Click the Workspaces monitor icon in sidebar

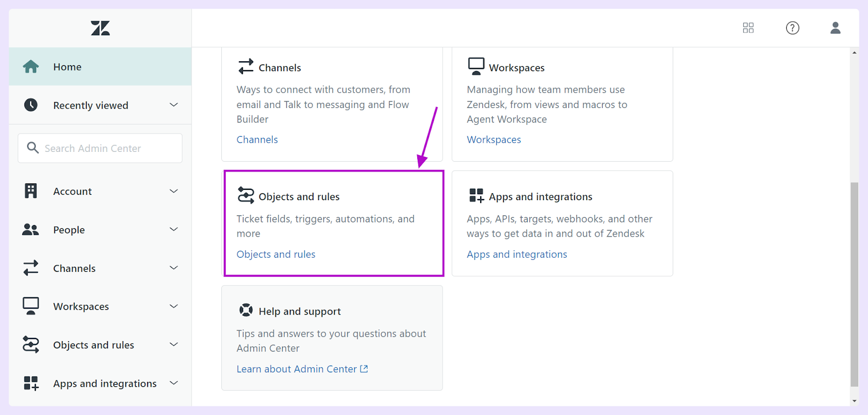point(31,306)
